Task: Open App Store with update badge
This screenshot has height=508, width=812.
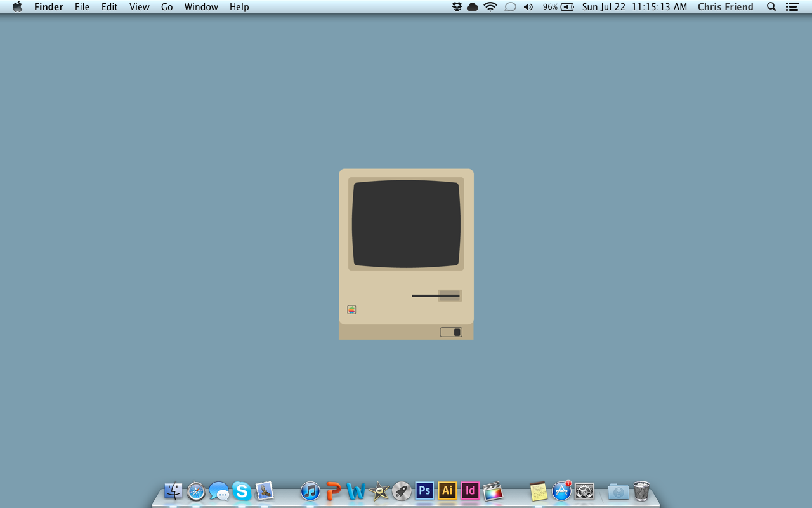Action: (x=561, y=491)
